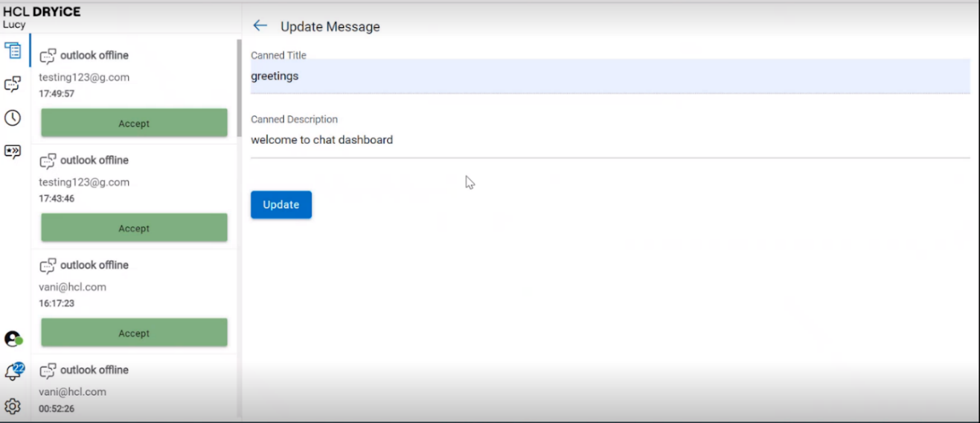Viewport: 980px width, 423px height.
Task: Click testing123@g.com above 17:43:46
Action: coord(84,182)
